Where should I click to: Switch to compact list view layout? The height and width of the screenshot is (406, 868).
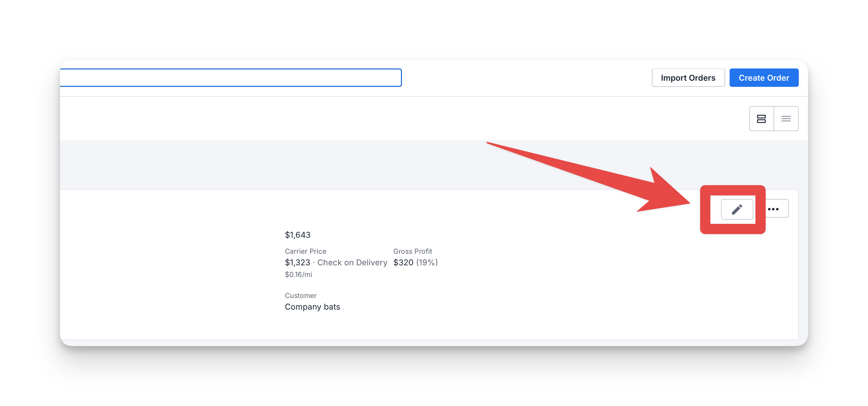point(786,119)
